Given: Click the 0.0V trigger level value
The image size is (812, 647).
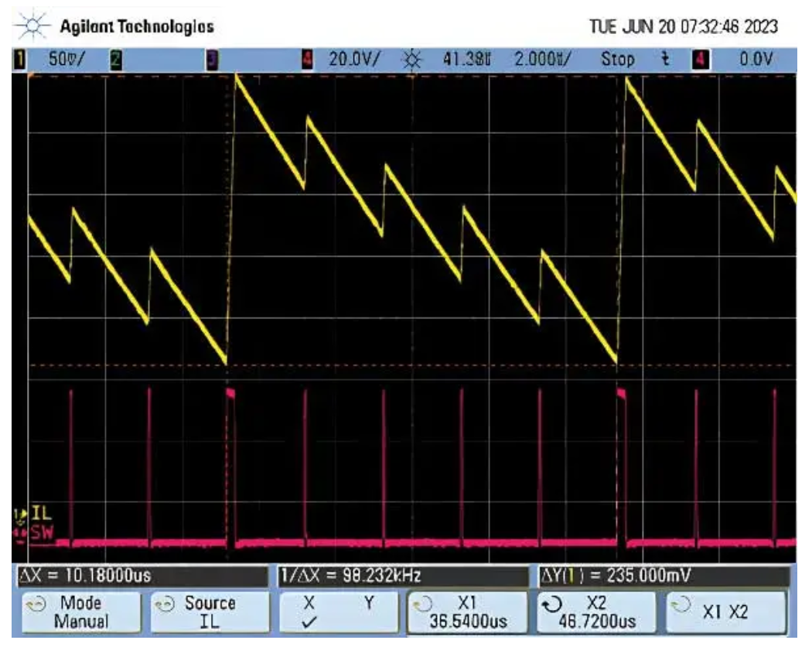Looking at the screenshot, I should (756, 59).
